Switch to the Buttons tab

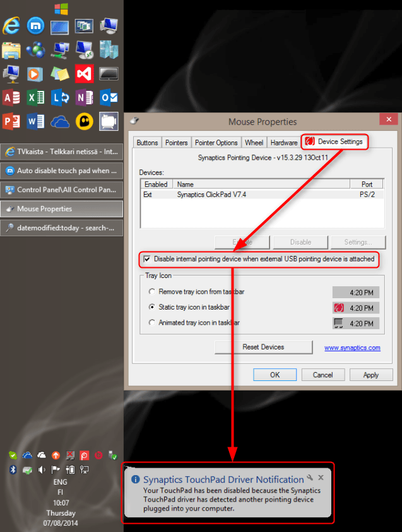(147, 143)
